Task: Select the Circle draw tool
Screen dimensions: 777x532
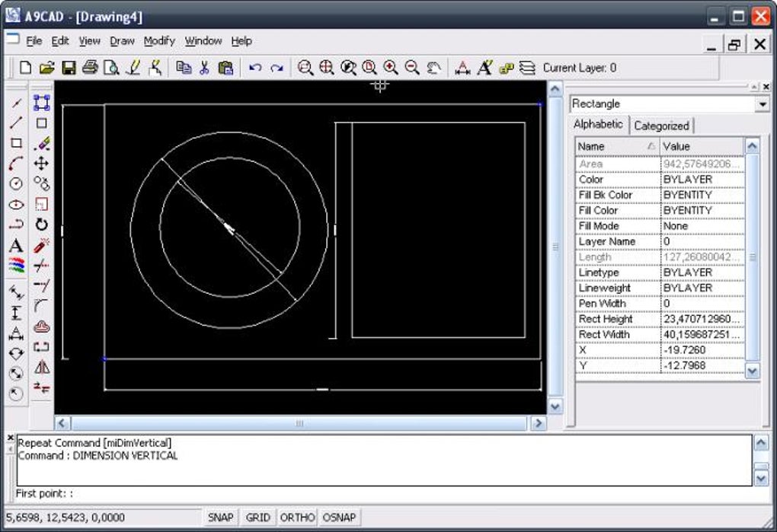Action: pos(16,183)
